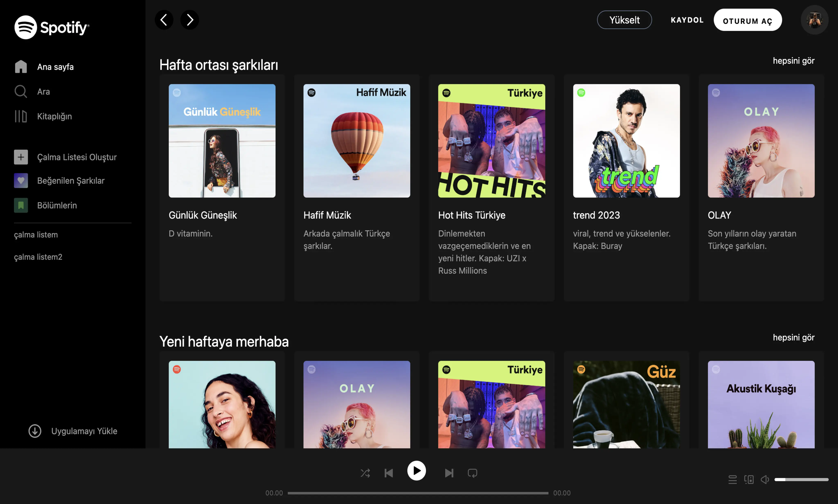This screenshot has width=838, height=504.
Task: Select Ana sayfa in the sidebar
Action: pos(55,67)
